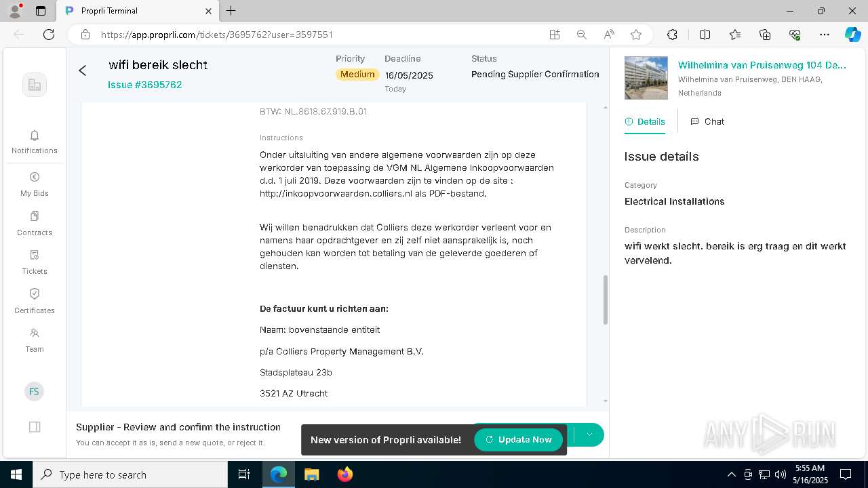
Task: Click the BTW number line
Action: pyautogui.click(x=313, y=112)
